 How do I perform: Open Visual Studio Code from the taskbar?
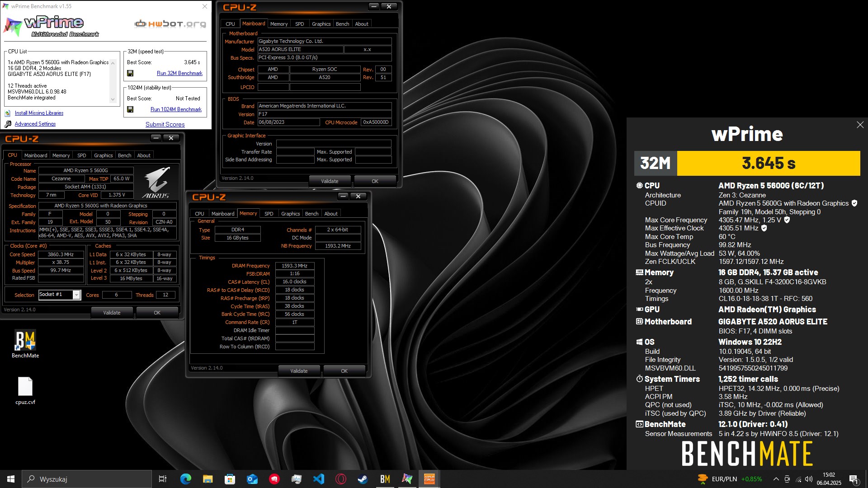click(x=318, y=479)
